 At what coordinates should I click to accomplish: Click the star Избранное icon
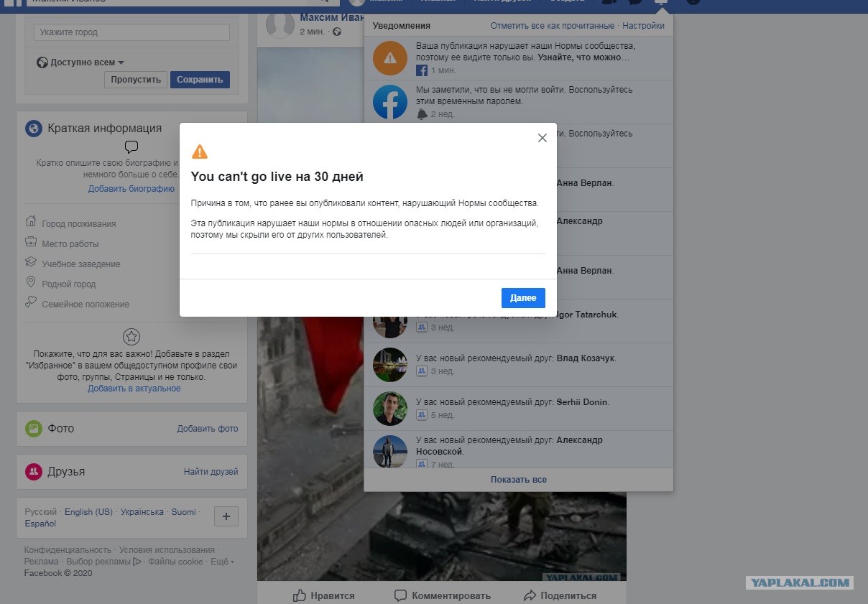[131, 336]
